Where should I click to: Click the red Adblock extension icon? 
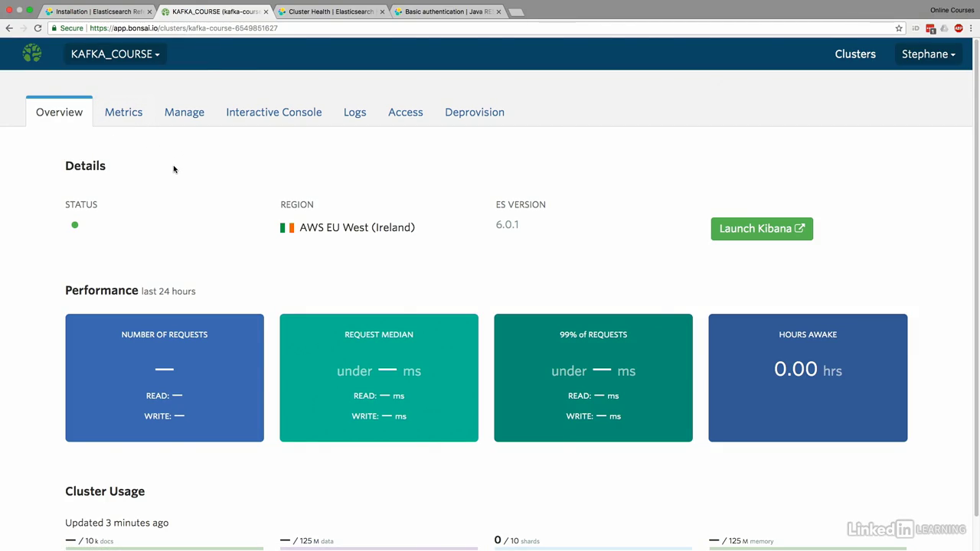(959, 28)
